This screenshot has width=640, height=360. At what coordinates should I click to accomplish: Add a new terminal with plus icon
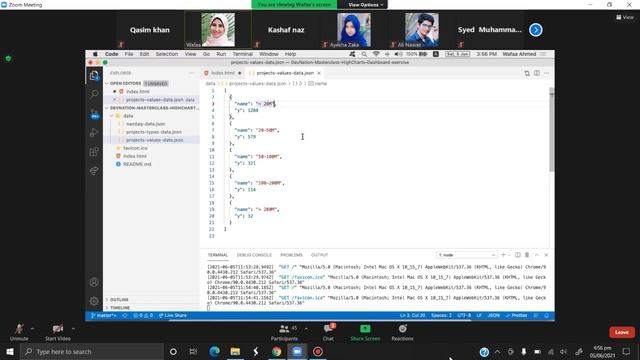503,255
